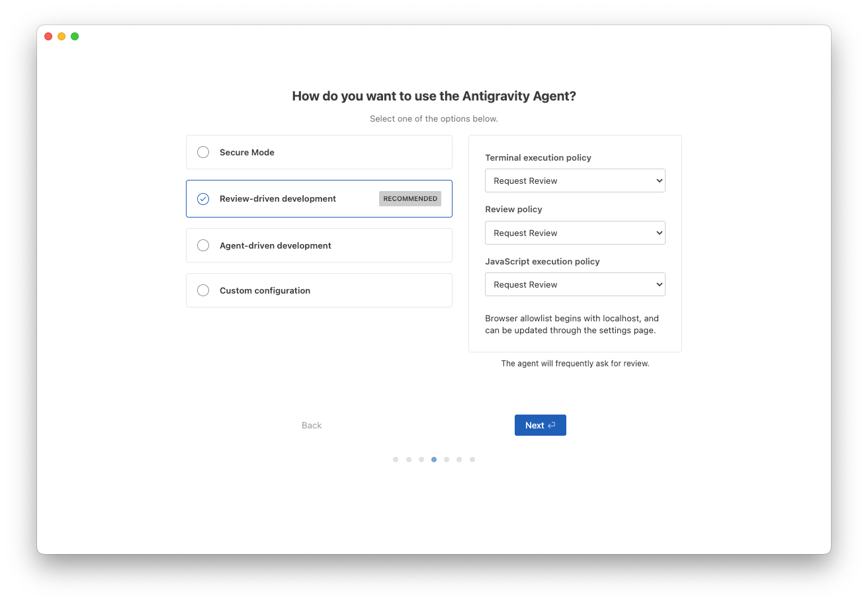This screenshot has width=868, height=603.
Task: Select the third pagination dot
Action: [x=421, y=460]
